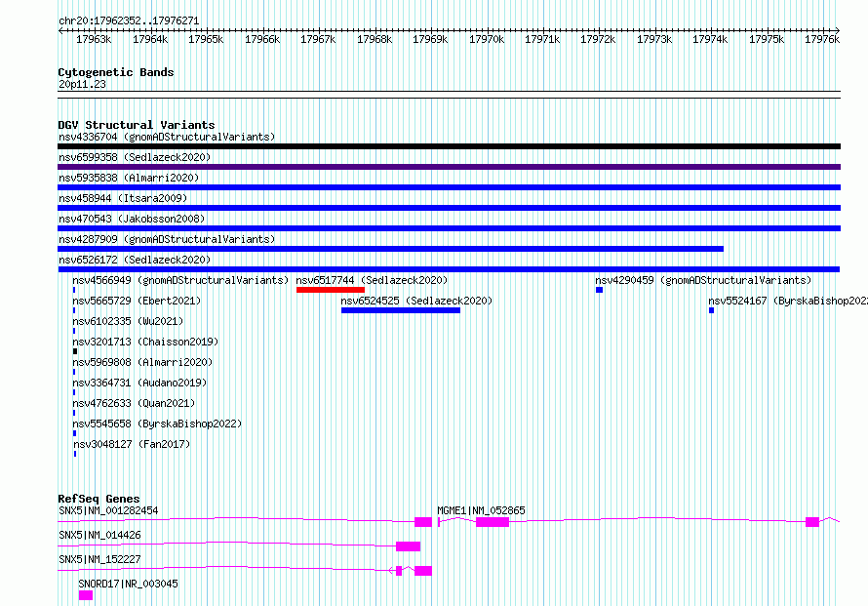Image resolution: width=868 pixels, height=606 pixels.
Task: Click the black nsv4336704 gnomAD variant bar
Action: click(449, 146)
